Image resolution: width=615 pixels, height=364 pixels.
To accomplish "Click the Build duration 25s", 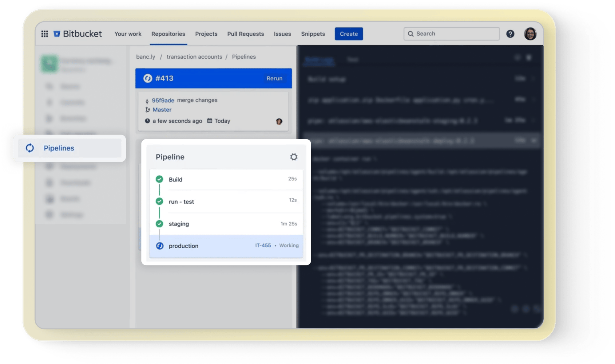I will click(292, 179).
